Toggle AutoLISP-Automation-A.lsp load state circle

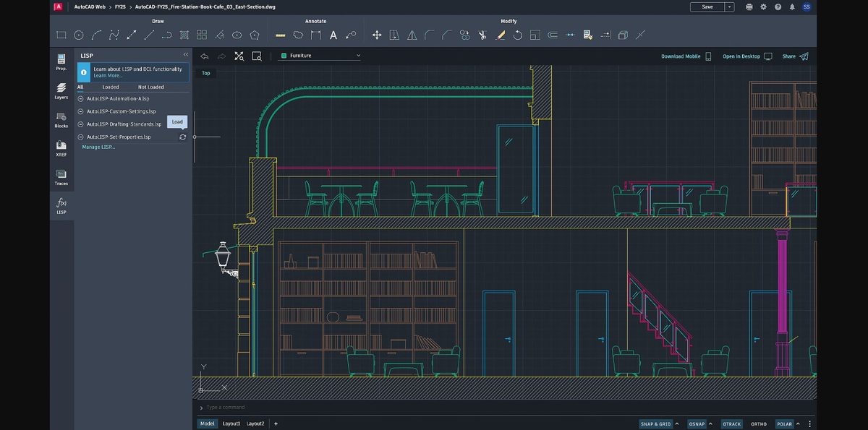[x=81, y=98]
